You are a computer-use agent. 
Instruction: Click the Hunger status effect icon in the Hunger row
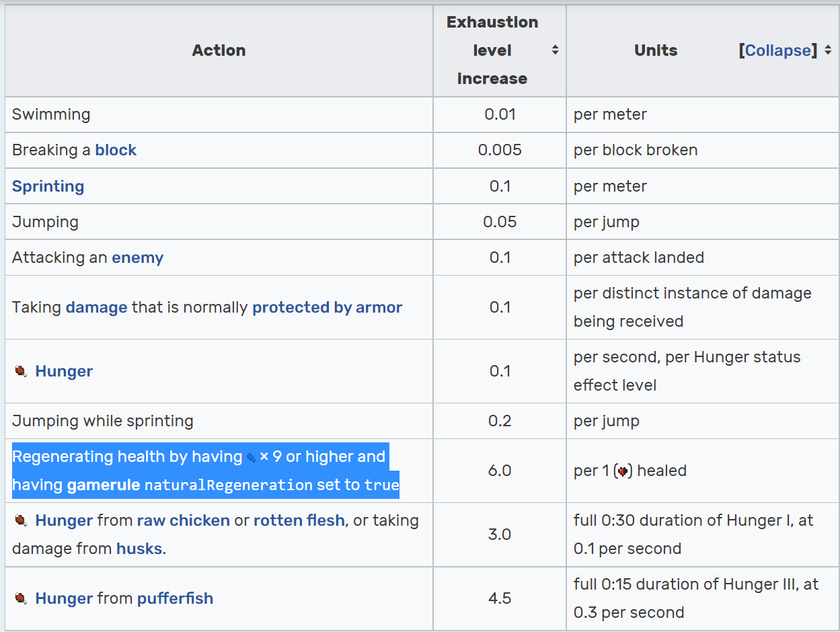[21, 371]
